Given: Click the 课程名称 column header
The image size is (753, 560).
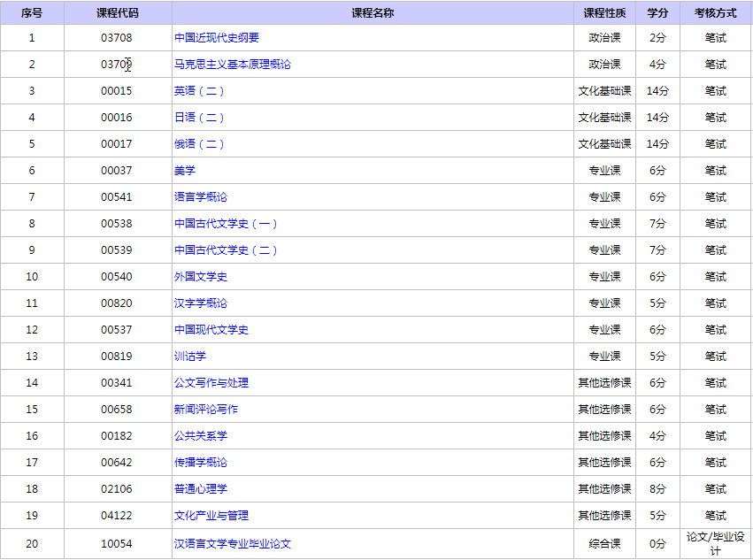Looking at the screenshot, I should (x=373, y=13).
